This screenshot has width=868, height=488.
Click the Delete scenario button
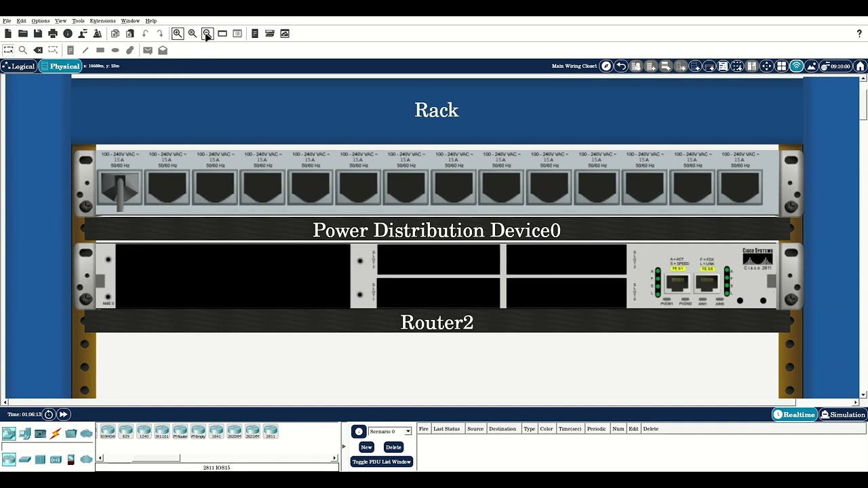[393, 447]
